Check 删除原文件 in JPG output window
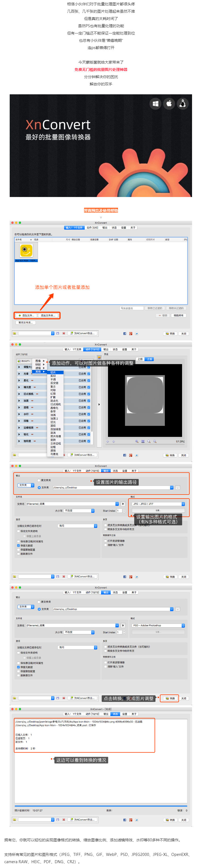 [x=19, y=554]
